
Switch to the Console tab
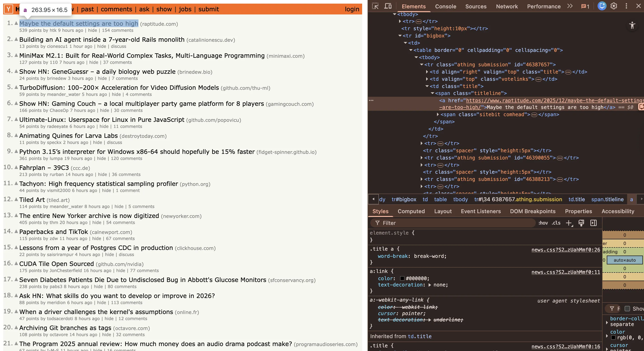446,6
